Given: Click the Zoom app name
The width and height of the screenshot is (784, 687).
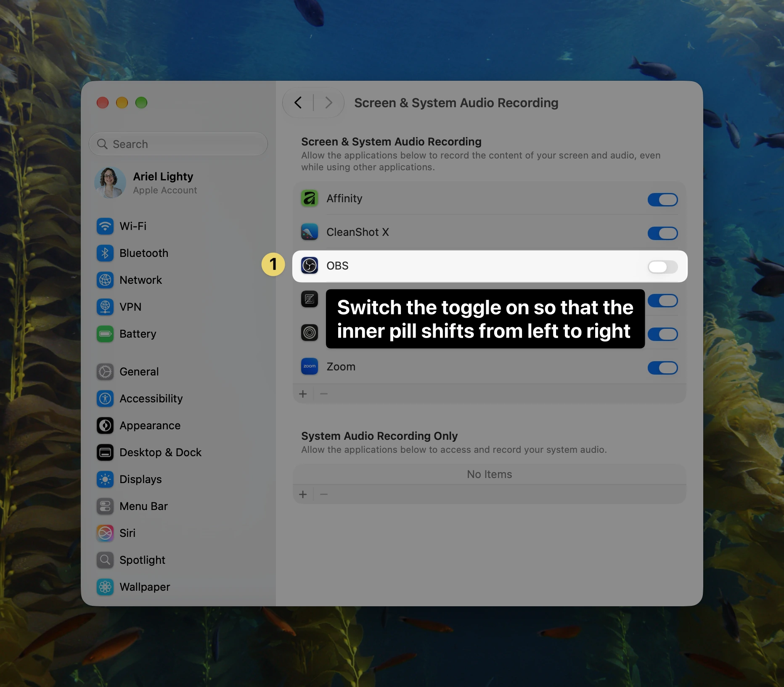Looking at the screenshot, I should point(341,367).
